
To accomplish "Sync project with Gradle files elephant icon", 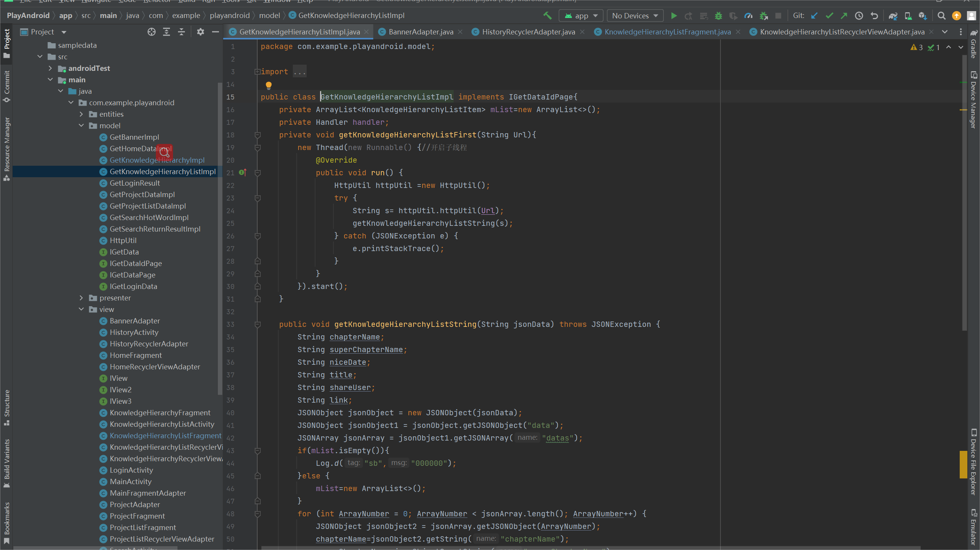I will tap(893, 16).
